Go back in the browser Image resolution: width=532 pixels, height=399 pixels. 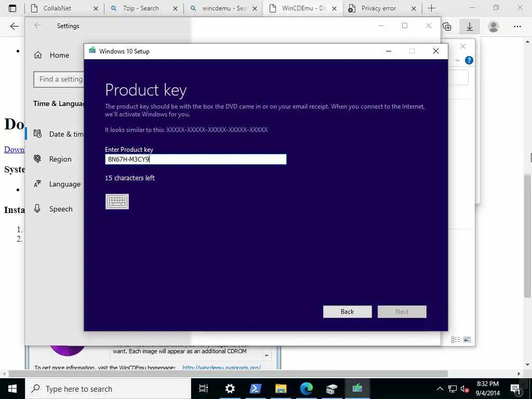pos(14,26)
